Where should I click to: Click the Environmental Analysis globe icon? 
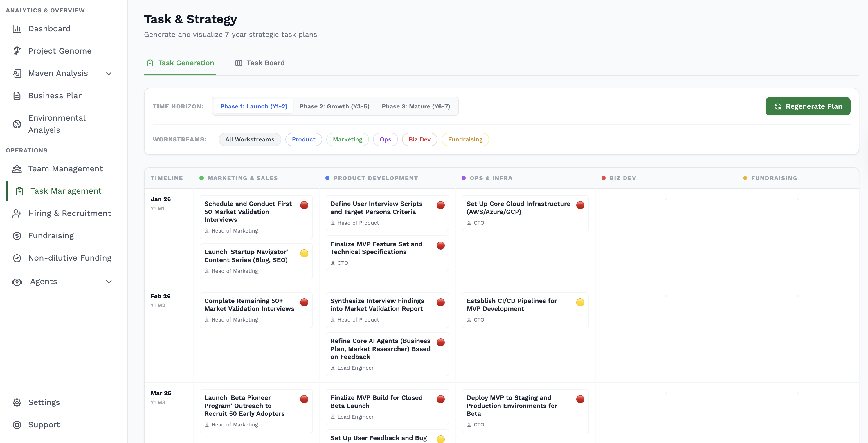tap(17, 124)
